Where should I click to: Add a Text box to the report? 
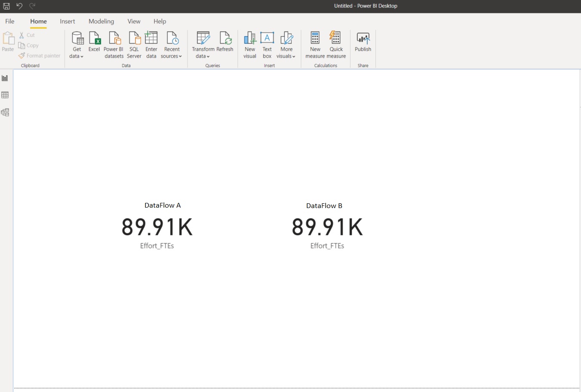point(267,45)
